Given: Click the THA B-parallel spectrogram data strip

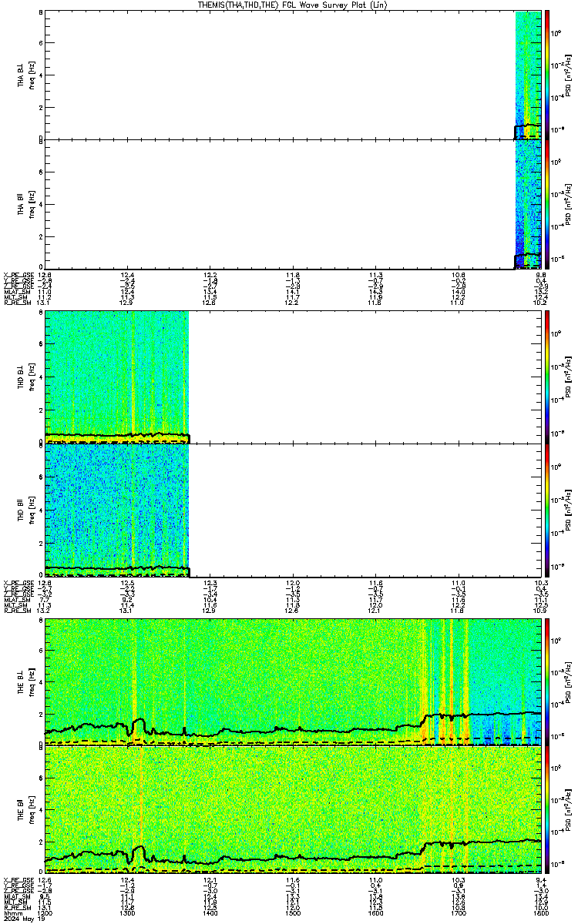Looking at the screenshot, I should point(527,203).
